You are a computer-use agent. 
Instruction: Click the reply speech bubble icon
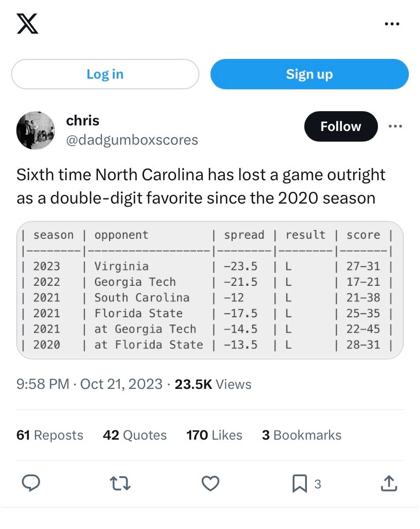click(31, 484)
